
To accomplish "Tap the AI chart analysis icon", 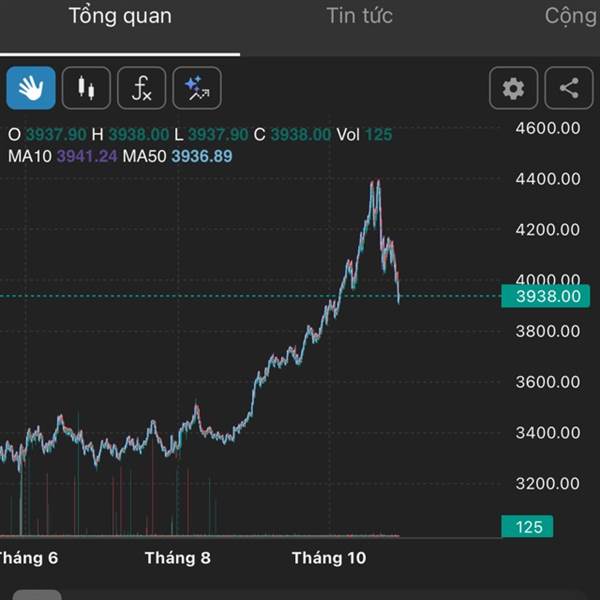I will (x=197, y=88).
